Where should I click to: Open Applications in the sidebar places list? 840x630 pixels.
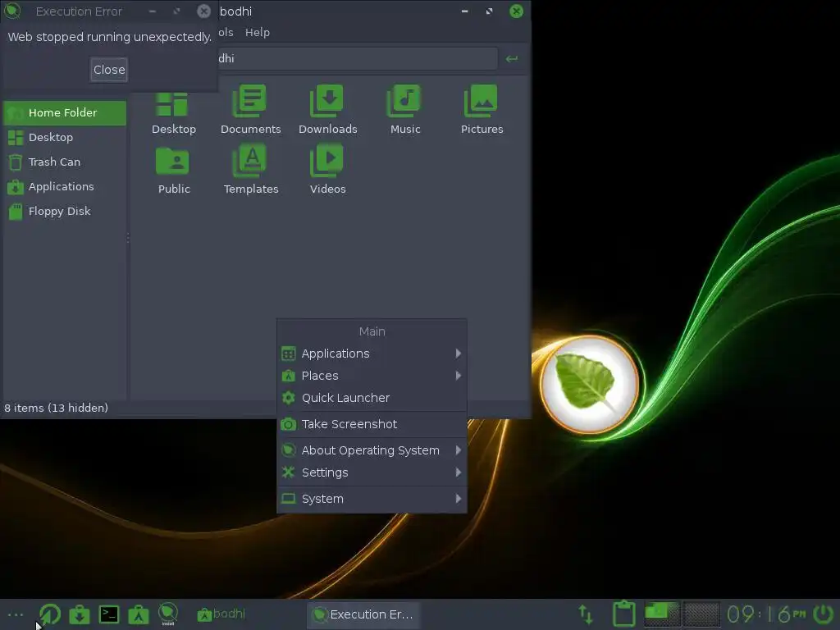pos(65,186)
